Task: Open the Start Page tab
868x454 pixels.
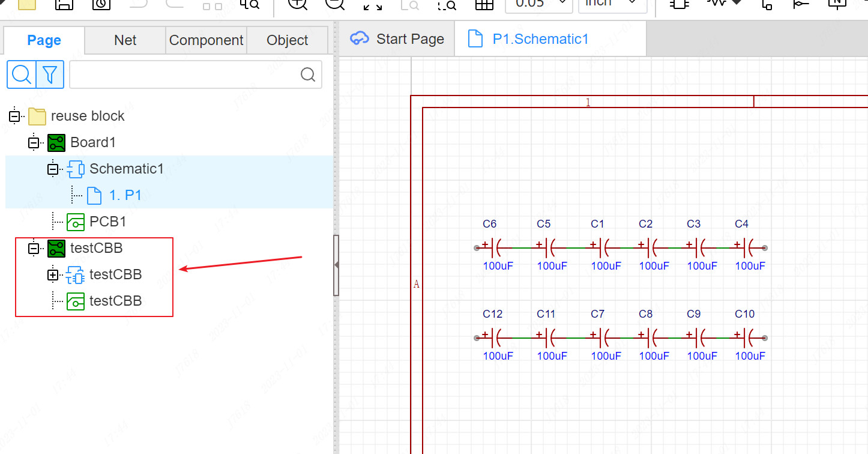Action: [397, 39]
